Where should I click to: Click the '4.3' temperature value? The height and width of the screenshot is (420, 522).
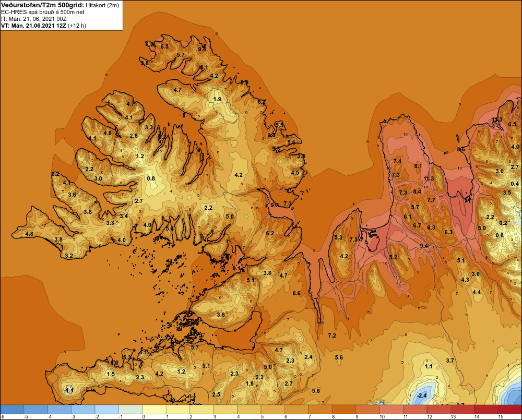[465, 280]
